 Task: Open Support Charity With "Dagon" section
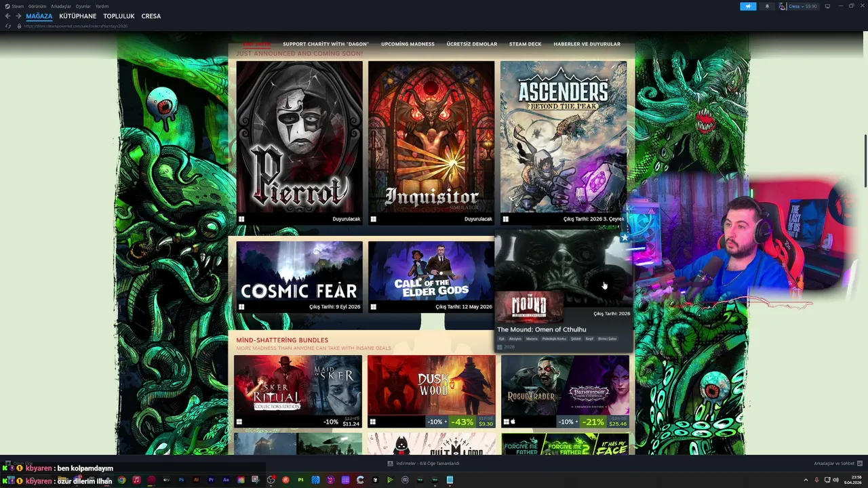tap(325, 44)
